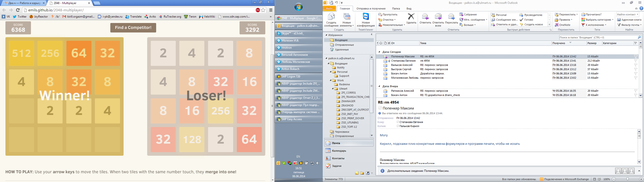The image size is (644, 182).
Task: Collapse the 'Дата: Сегодня' message group
Action: [x=379, y=52]
